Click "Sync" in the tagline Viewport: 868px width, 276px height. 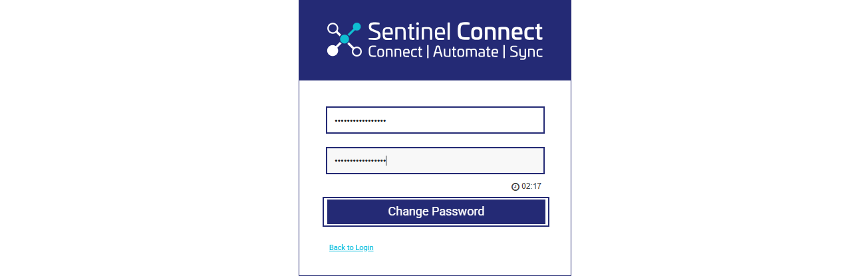(526, 52)
